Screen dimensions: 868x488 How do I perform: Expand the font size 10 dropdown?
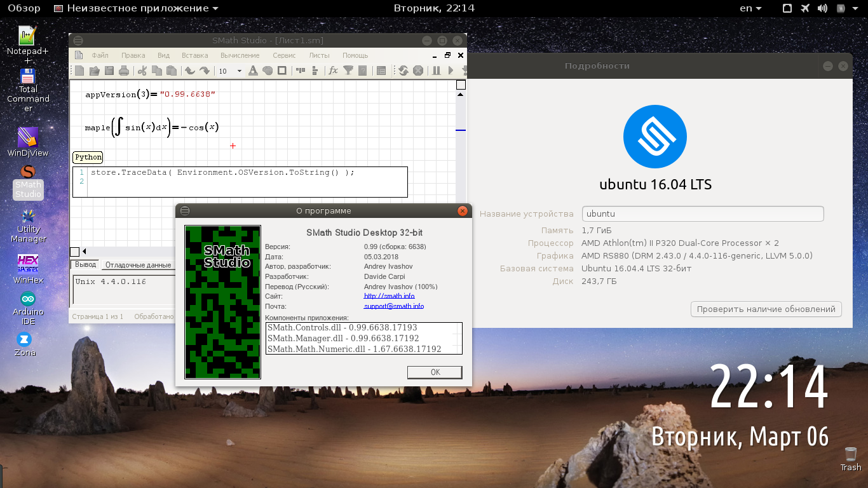point(239,71)
